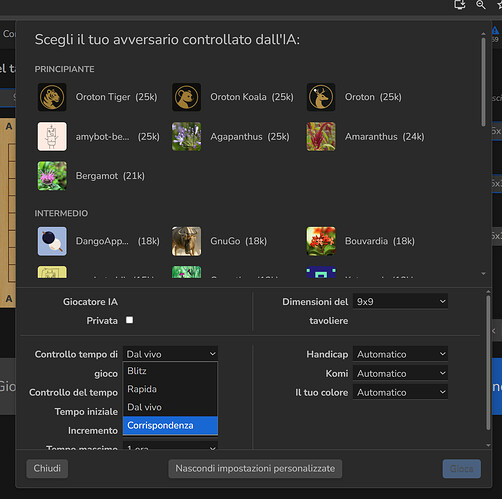
Task: Select the GnuGo wildebeest avatar
Action: point(186,241)
